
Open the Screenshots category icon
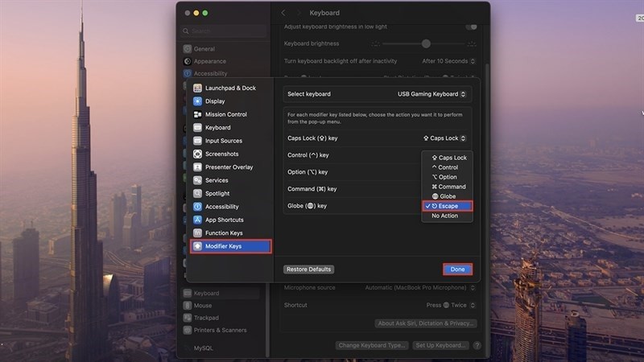197,154
